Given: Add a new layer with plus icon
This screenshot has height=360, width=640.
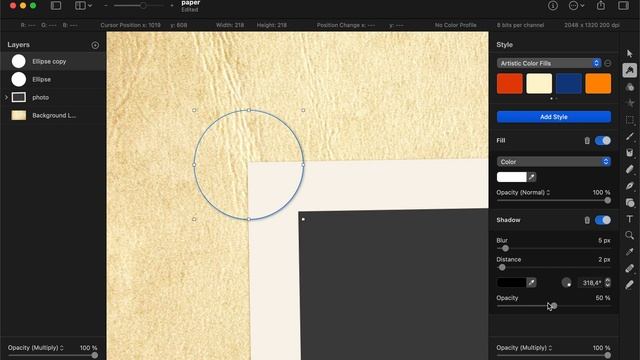Looking at the screenshot, I should [95, 45].
